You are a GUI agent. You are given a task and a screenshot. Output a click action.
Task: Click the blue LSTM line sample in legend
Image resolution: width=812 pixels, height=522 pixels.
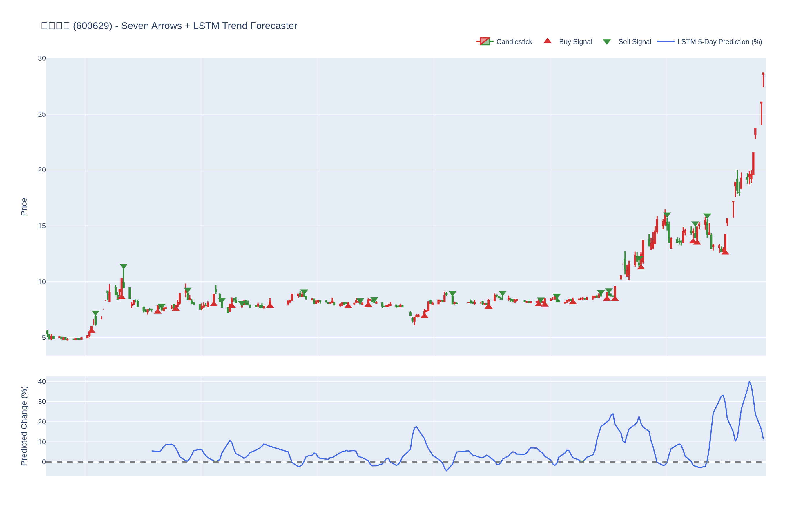[x=665, y=41]
